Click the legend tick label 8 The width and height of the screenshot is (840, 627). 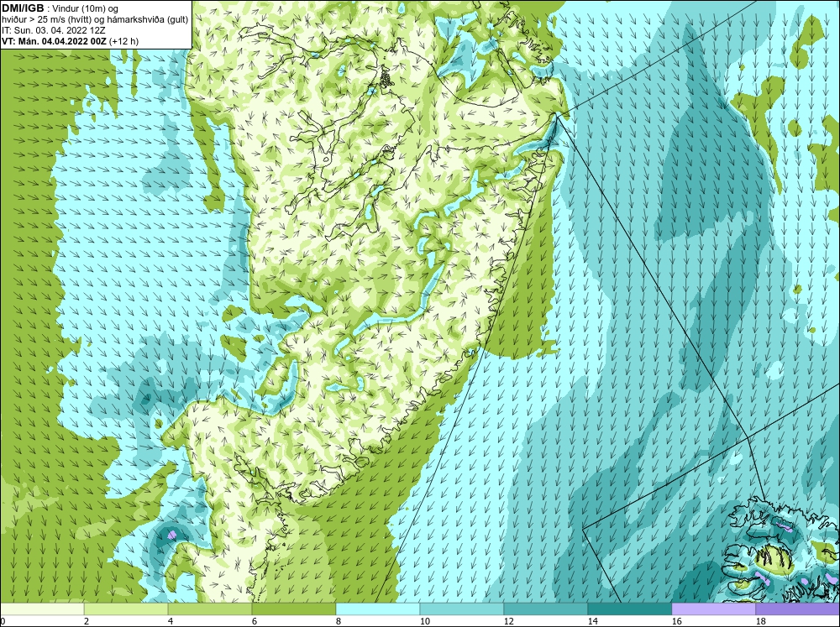[x=338, y=621]
